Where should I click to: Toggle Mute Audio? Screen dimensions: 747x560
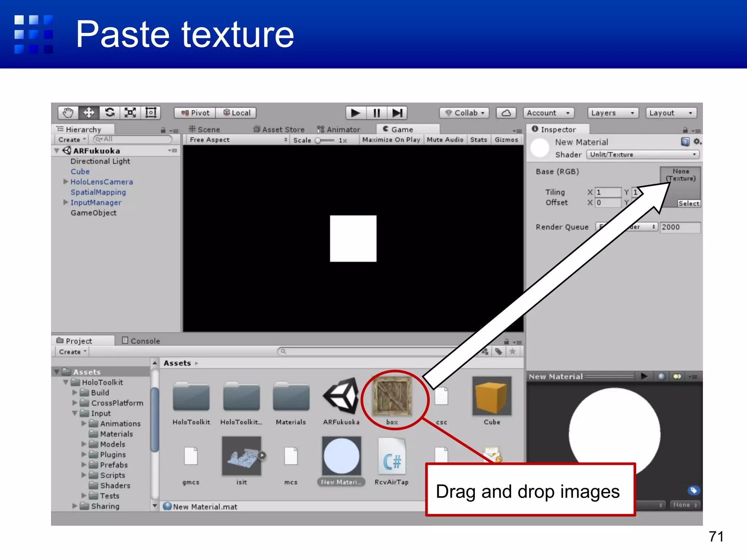[445, 140]
